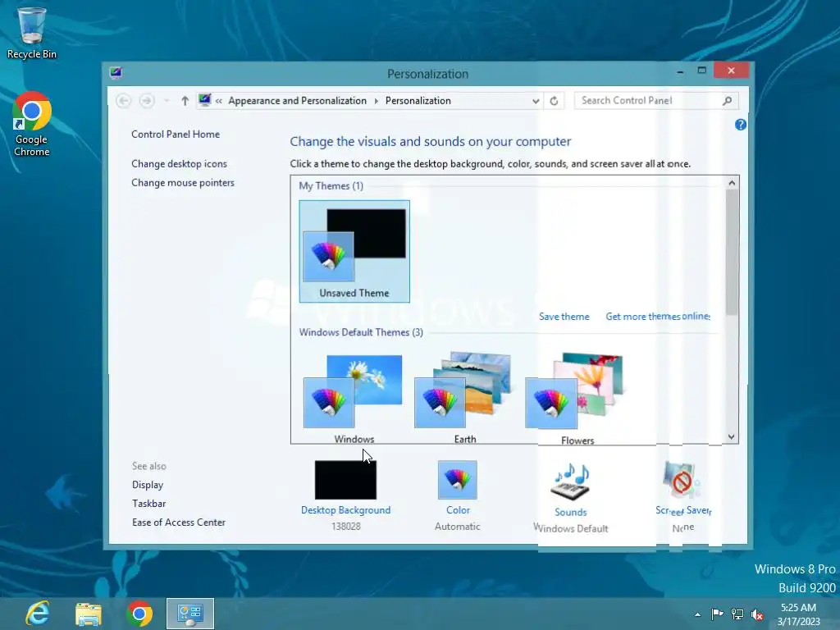Click the muted volume tray icon
The height and width of the screenshot is (630, 840).
pyautogui.click(x=757, y=614)
